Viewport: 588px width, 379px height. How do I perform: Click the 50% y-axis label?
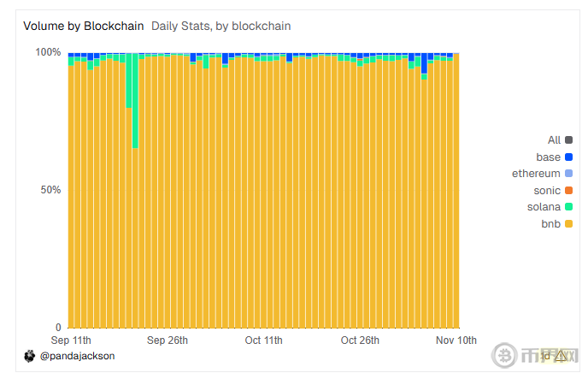51,189
